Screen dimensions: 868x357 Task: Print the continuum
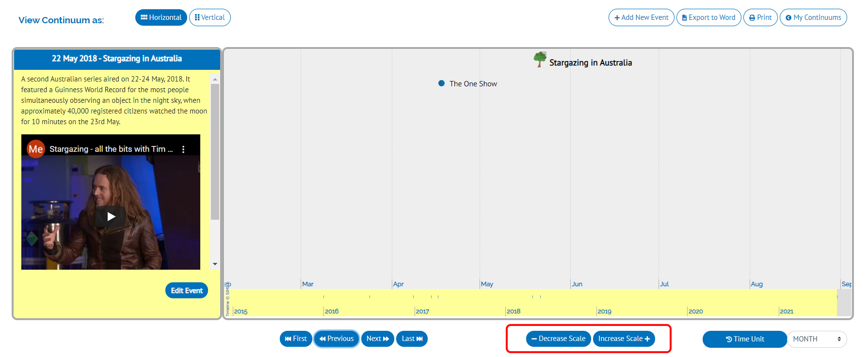point(760,17)
